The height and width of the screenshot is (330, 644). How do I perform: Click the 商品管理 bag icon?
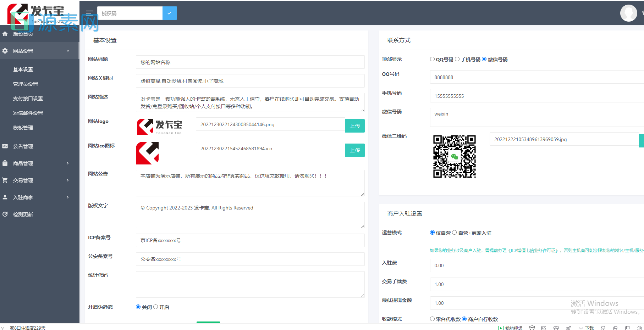point(5,163)
